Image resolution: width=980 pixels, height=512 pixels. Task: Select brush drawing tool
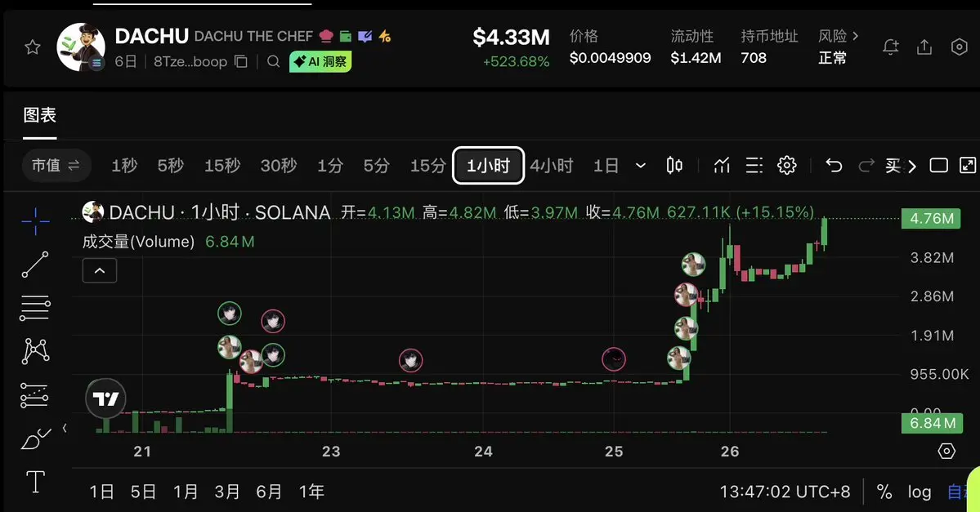point(36,439)
